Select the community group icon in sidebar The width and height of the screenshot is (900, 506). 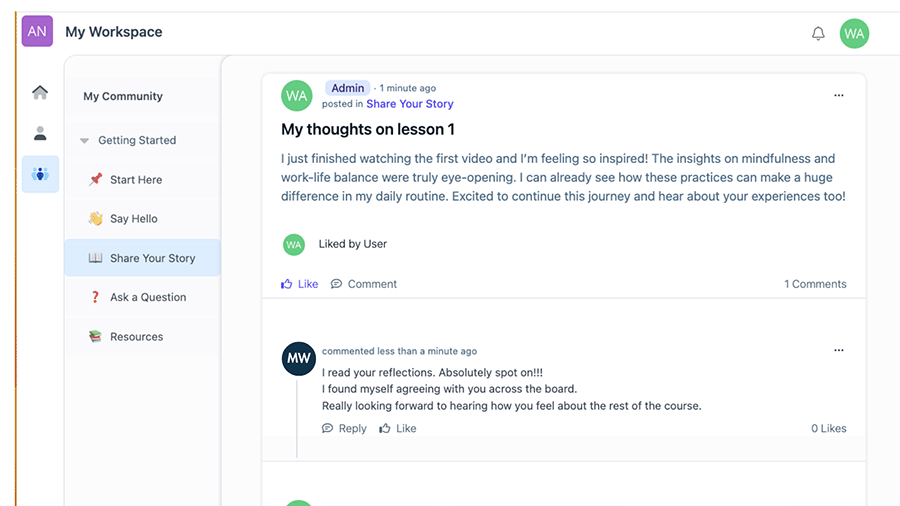point(40,174)
